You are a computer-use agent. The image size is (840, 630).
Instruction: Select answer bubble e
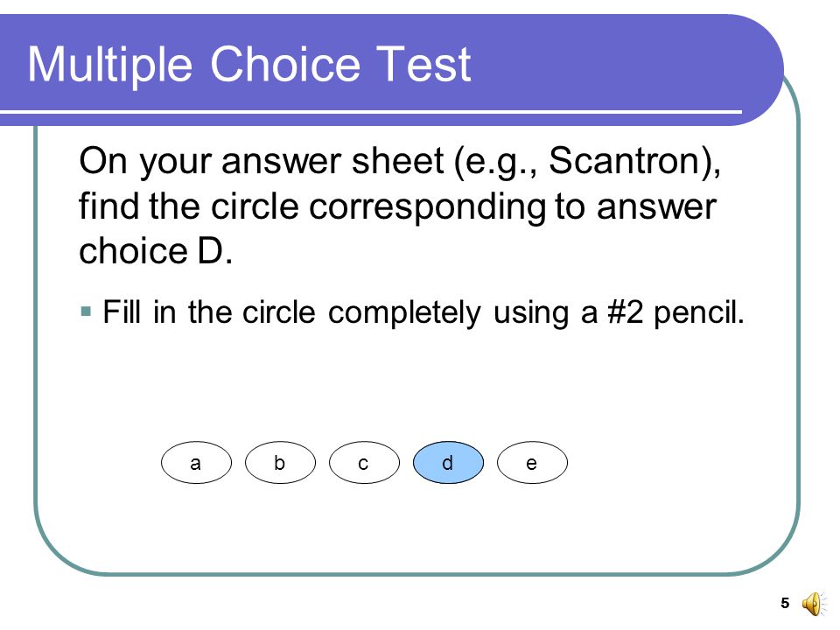click(532, 463)
